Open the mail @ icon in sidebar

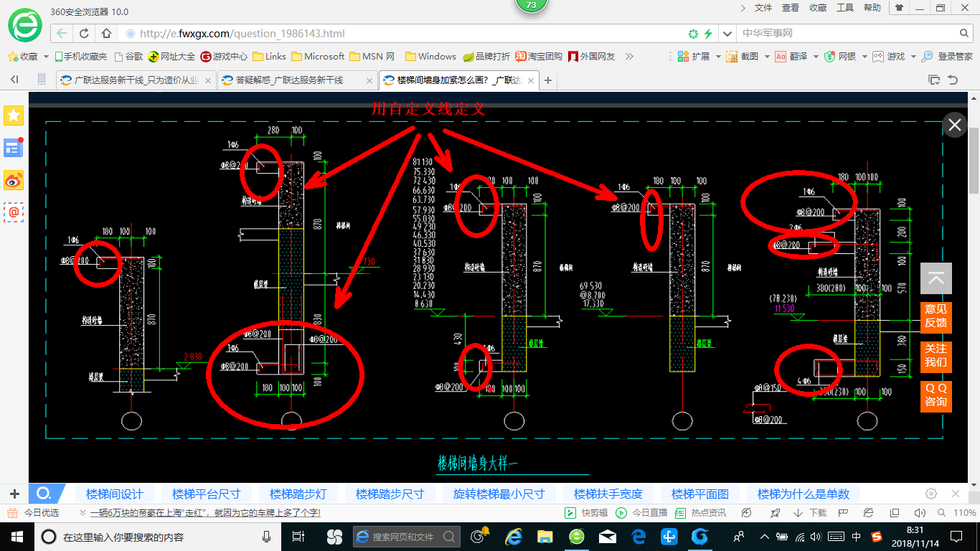[x=14, y=212]
